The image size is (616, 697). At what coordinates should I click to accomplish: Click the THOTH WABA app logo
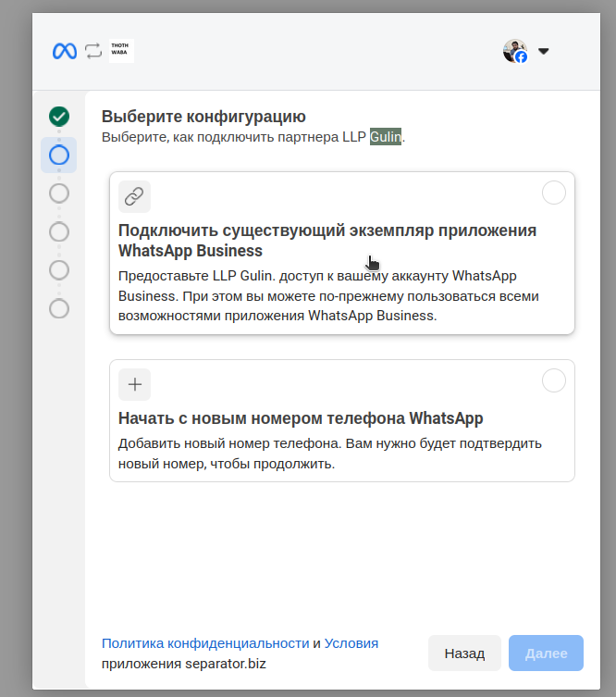(121, 51)
